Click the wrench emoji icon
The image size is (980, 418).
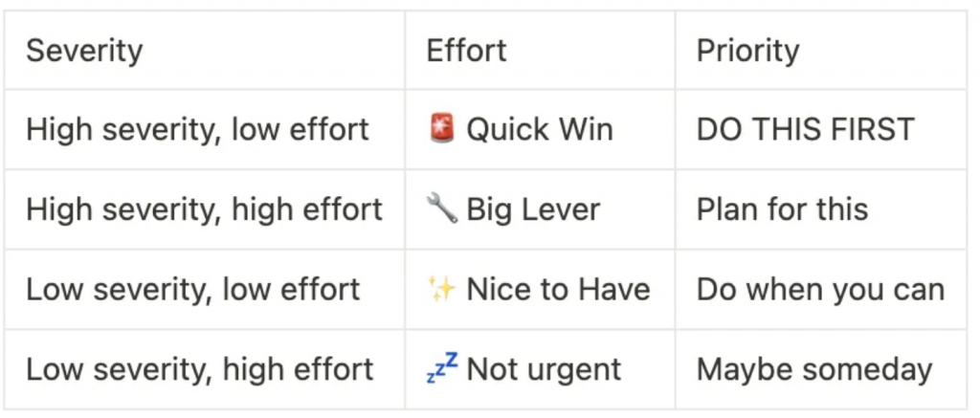(x=442, y=209)
